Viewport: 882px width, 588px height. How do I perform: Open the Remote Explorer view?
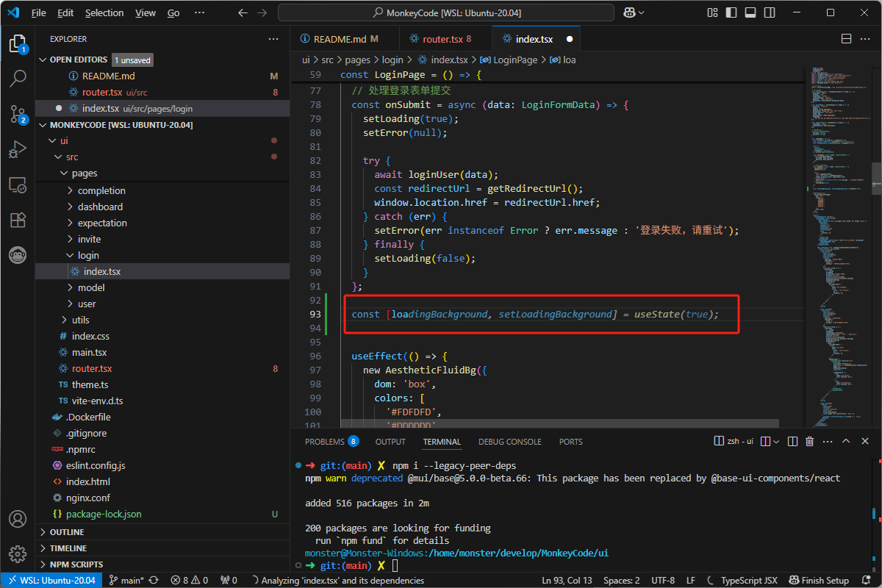pos(18,184)
